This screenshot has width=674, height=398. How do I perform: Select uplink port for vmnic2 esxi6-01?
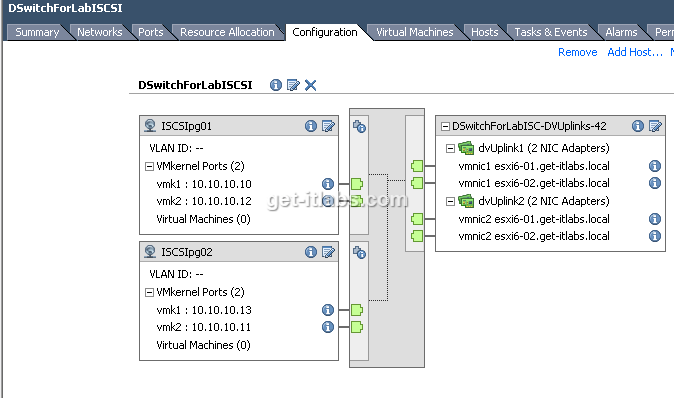pyautogui.click(x=417, y=219)
